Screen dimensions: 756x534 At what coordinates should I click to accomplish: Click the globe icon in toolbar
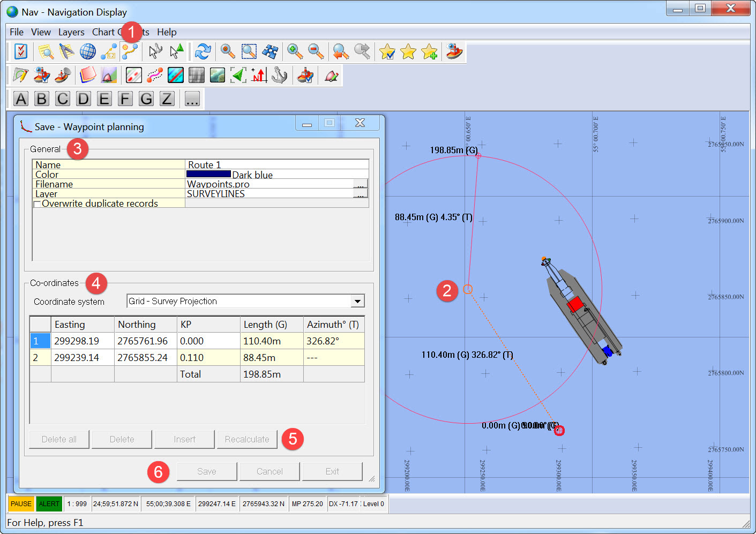87,51
